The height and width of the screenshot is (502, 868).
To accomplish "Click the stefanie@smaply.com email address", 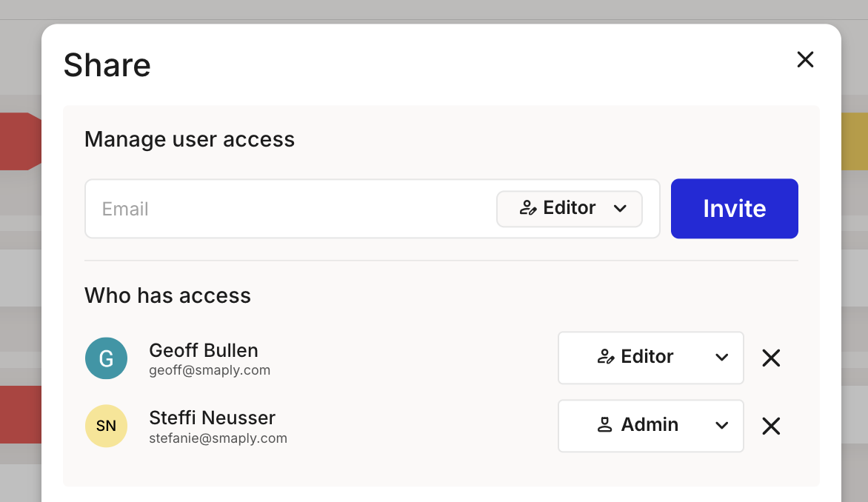I will [218, 438].
